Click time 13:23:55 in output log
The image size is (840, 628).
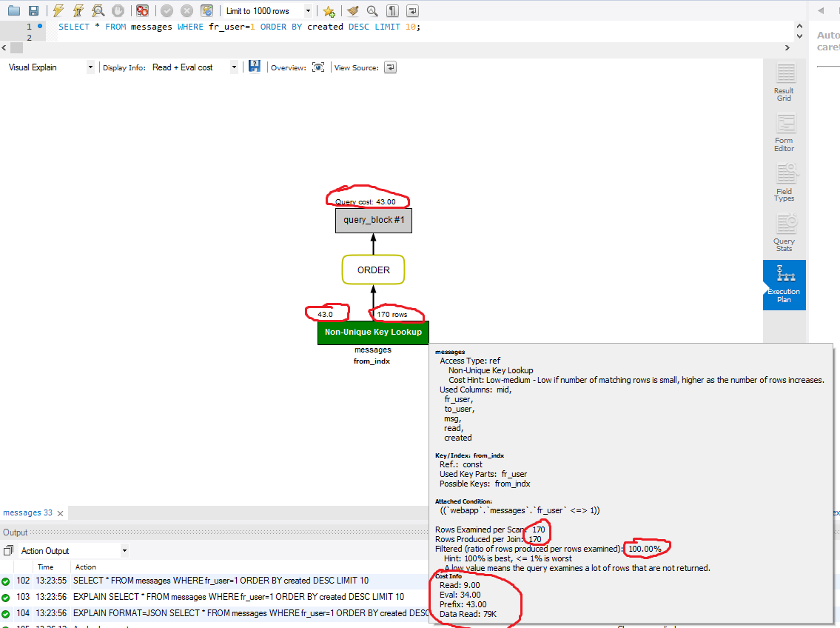point(51,581)
